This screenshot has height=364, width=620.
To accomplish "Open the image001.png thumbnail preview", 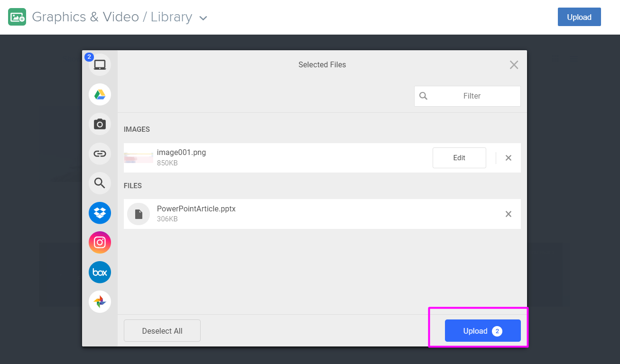I will [x=138, y=157].
